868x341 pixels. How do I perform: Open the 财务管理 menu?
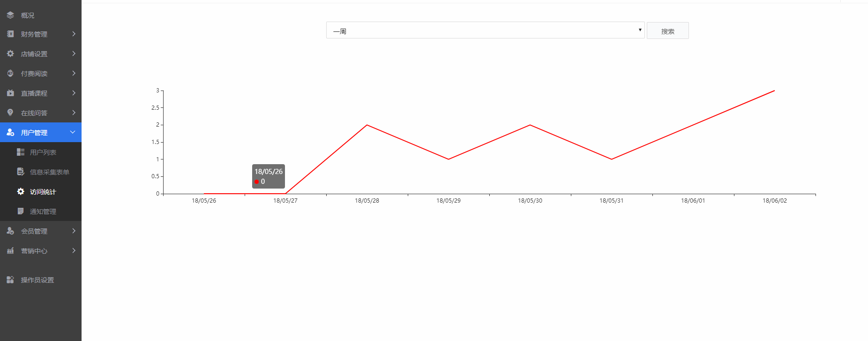tap(41, 34)
